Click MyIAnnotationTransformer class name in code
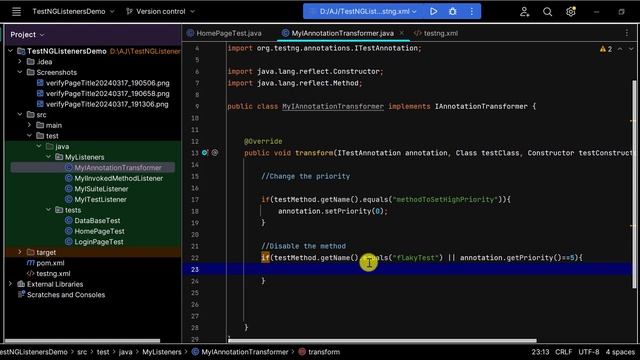The height and width of the screenshot is (360, 640). [333, 106]
